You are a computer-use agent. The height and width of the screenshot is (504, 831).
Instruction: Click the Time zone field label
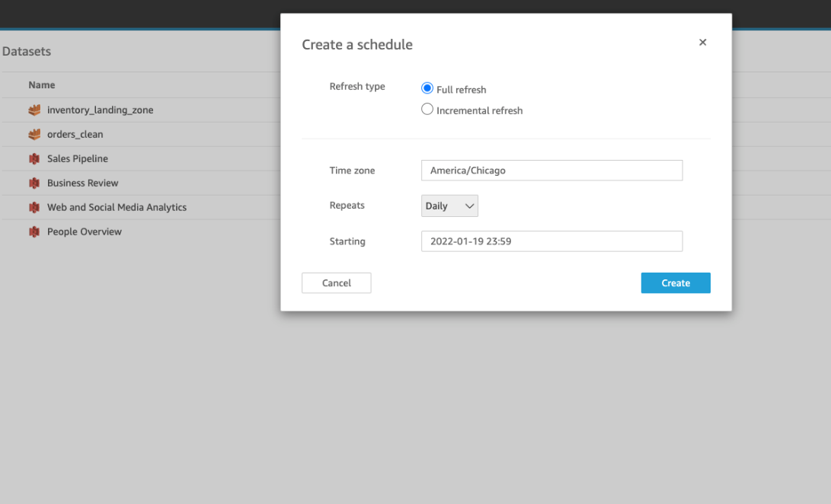coord(352,170)
